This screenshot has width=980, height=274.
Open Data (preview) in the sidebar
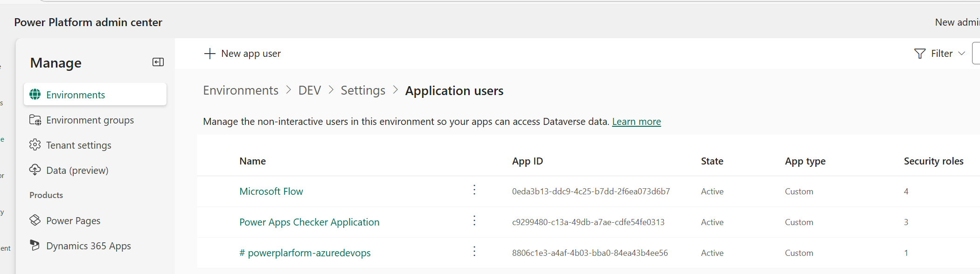[x=95, y=170]
